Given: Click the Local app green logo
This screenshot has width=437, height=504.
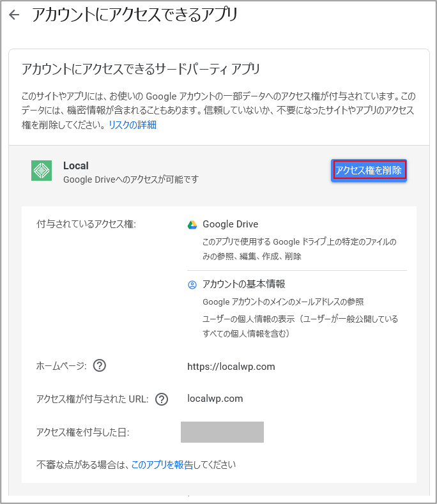Looking at the screenshot, I should click(42, 171).
